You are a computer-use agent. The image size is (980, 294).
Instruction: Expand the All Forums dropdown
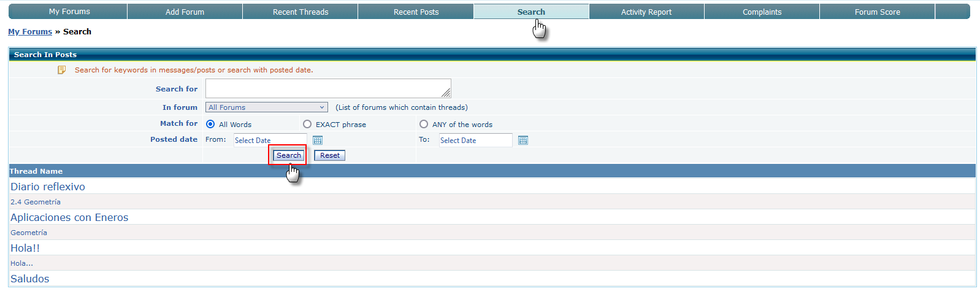266,107
